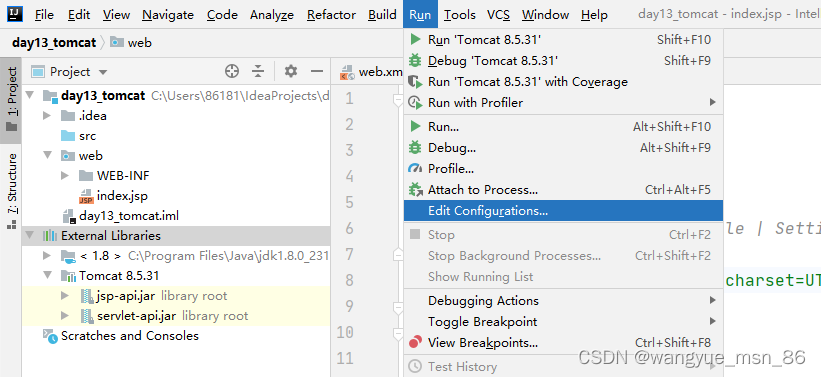Click the green Run 'Tomcat 8.5.31' icon
The height and width of the screenshot is (377, 821).
(415, 39)
